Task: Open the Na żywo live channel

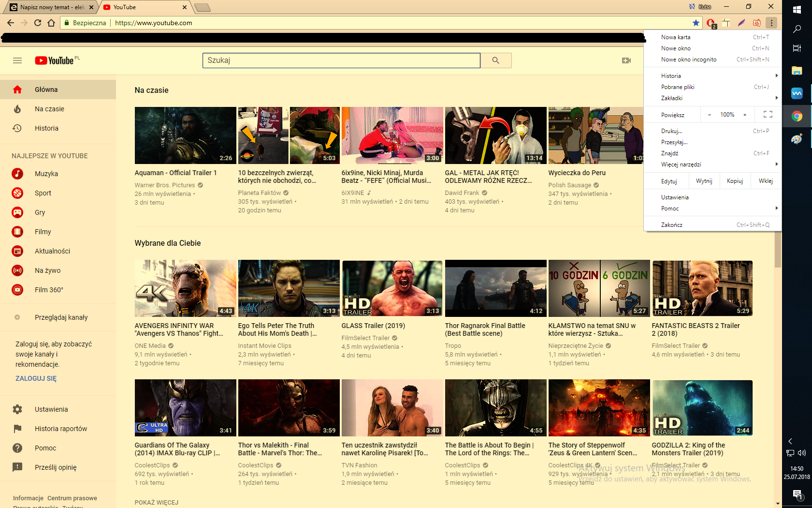Action: coord(58,270)
